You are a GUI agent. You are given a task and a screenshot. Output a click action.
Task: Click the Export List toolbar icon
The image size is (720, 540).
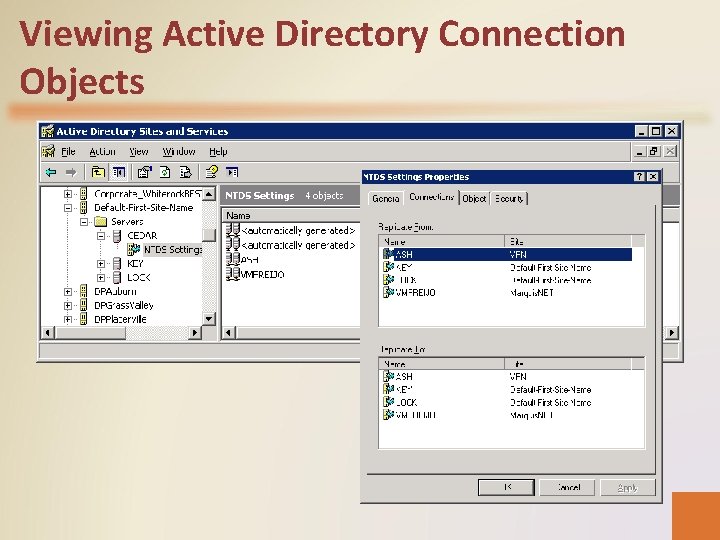186,172
